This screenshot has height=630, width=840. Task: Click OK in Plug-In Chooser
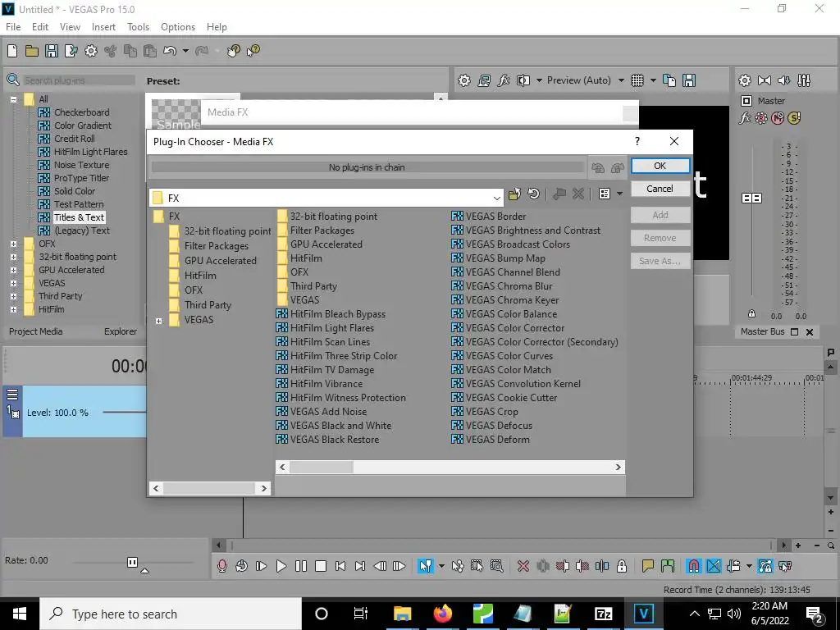[x=660, y=166]
